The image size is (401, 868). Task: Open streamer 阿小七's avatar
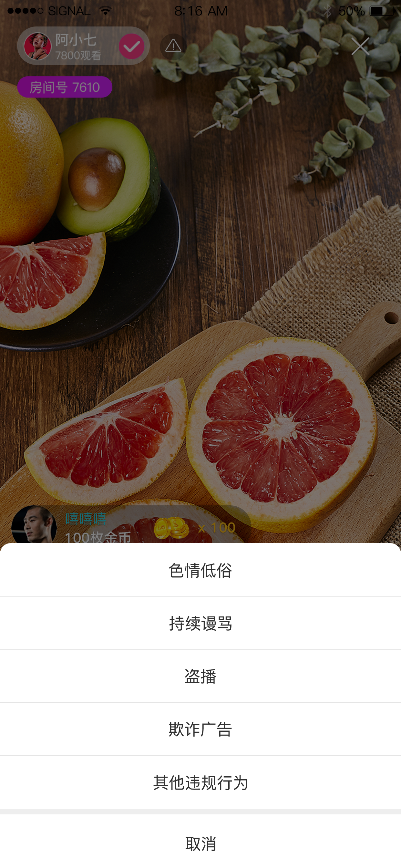pyautogui.click(x=37, y=46)
